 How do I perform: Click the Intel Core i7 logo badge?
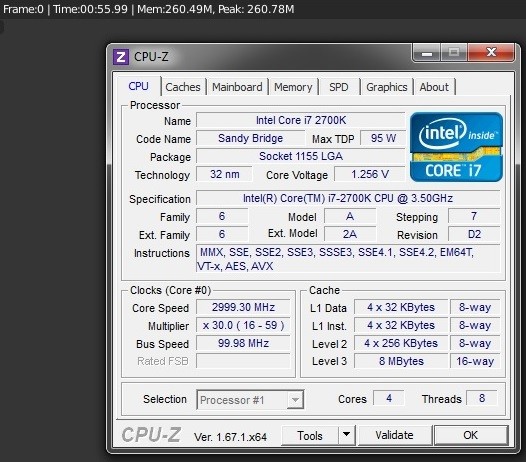[x=456, y=147]
